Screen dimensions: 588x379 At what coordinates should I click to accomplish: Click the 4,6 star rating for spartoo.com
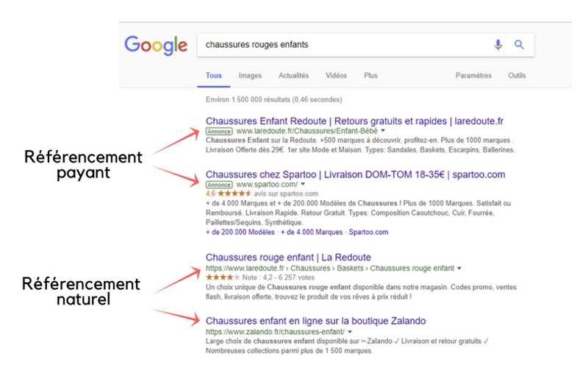[229, 194]
